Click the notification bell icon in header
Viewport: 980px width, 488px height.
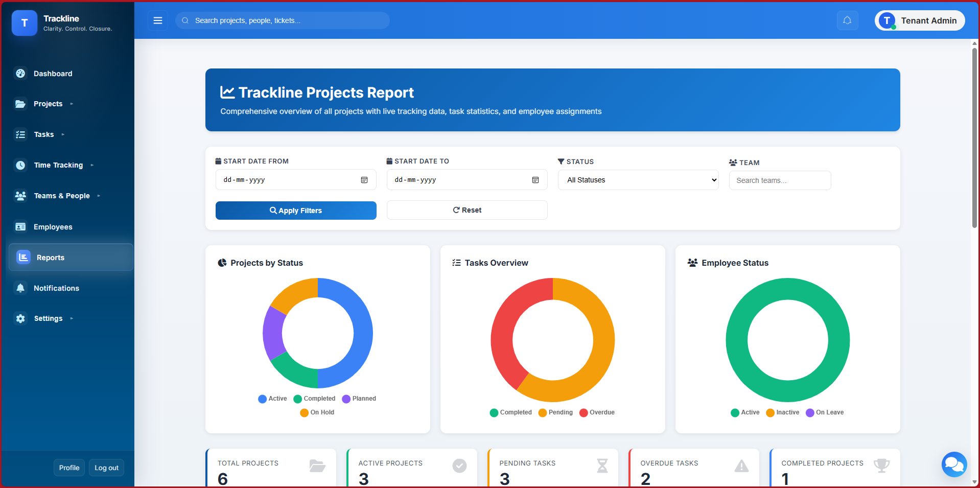[x=847, y=20]
